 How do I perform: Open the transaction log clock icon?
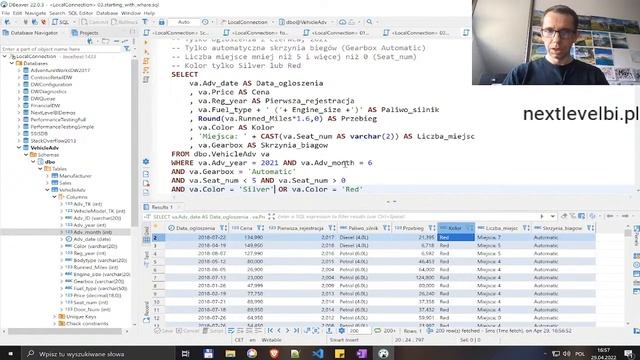click(x=205, y=22)
